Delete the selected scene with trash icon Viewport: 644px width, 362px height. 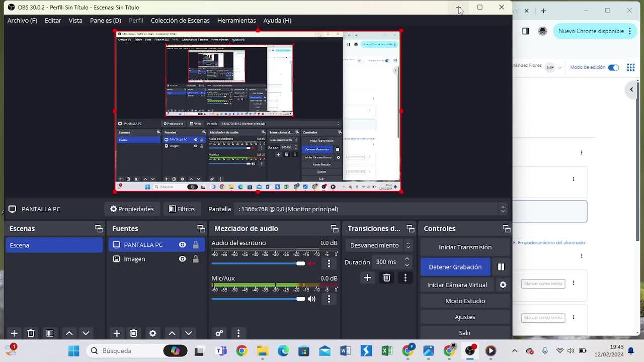[31, 333]
